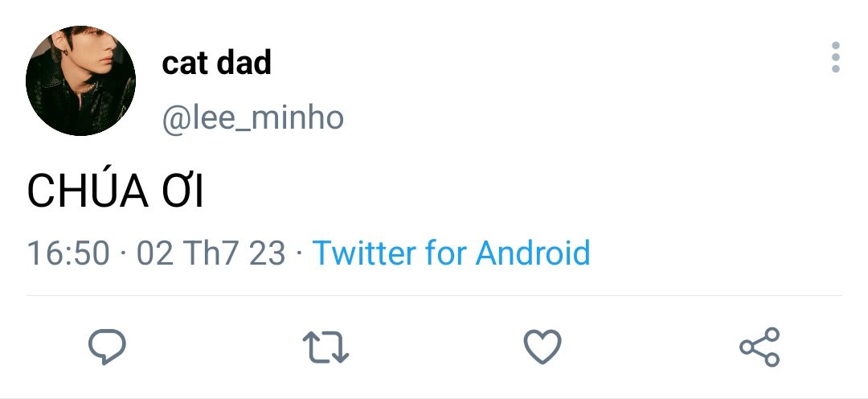Open the three-dot more options menu
The width and height of the screenshot is (868, 399).
point(836,58)
